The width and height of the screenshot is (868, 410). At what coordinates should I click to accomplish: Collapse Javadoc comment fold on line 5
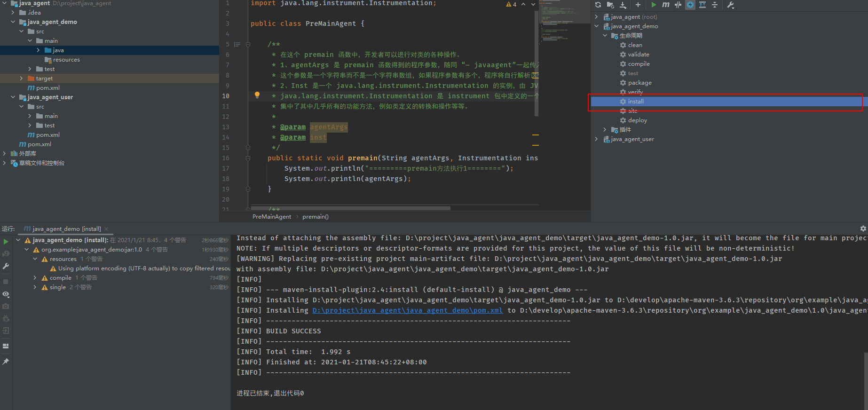[248, 44]
